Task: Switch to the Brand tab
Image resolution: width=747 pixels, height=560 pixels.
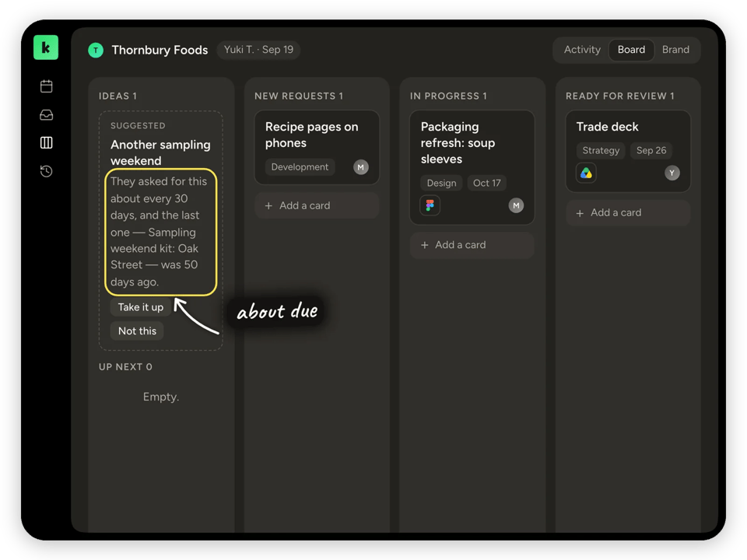Action: [x=675, y=50]
